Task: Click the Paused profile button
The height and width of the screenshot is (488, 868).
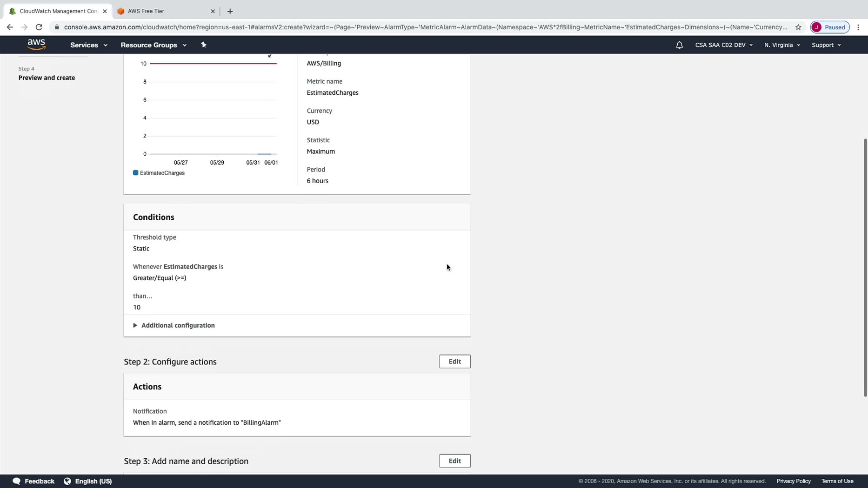Action: point(830,27)
